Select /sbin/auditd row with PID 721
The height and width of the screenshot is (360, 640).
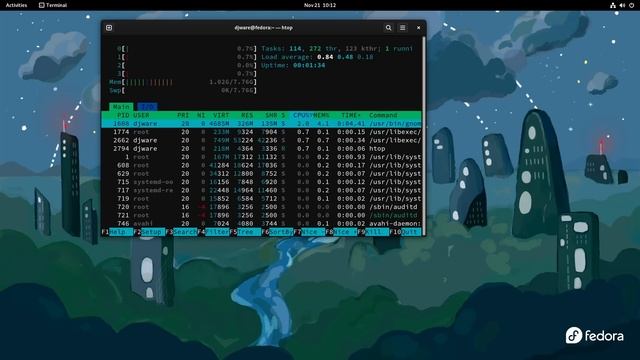coord(261,215)
